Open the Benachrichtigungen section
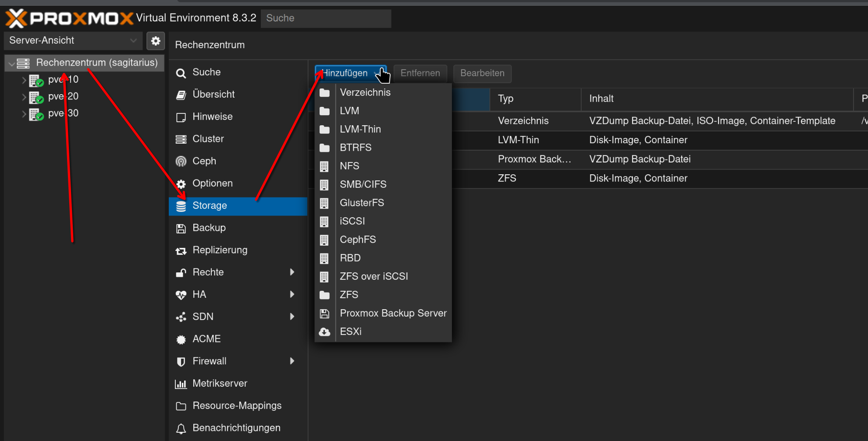This screenshot has width=868, height=441. pyautogui.click(x=238, y=428)
